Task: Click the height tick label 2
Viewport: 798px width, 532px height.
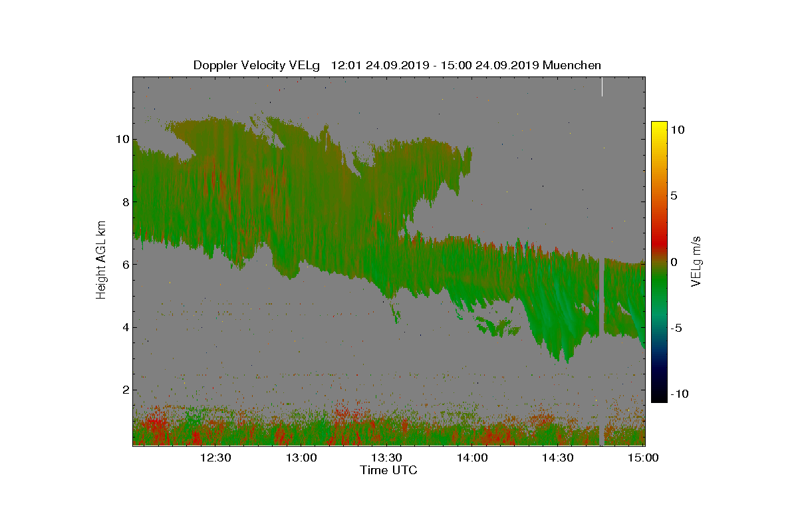Action: coord(125,390)
